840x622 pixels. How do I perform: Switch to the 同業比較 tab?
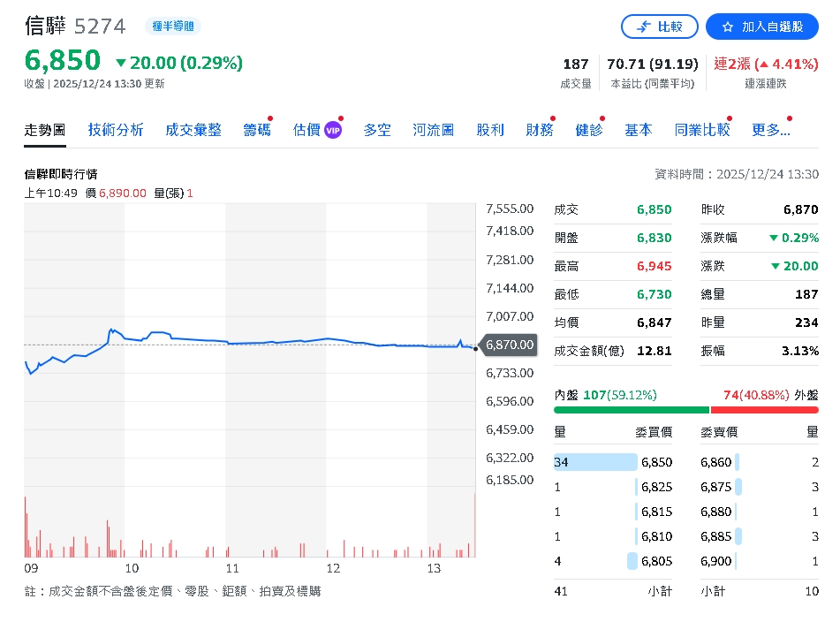click(702, 130)
